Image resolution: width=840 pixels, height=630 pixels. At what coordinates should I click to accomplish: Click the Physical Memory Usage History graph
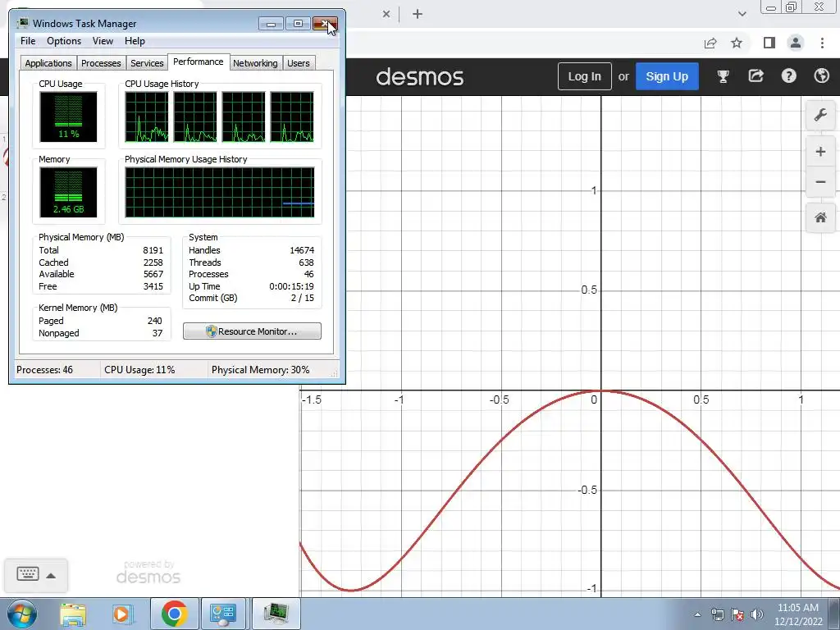tap(220, 192)
